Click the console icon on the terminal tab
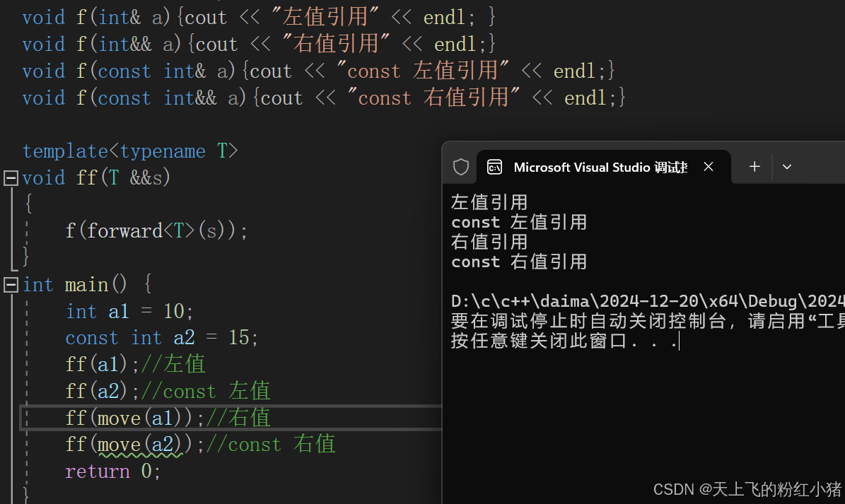845x504 pixels. click(495, 168)
